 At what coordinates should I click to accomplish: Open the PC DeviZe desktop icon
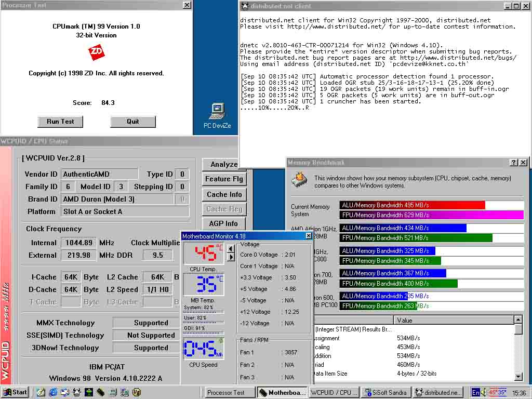coord(217,116)
